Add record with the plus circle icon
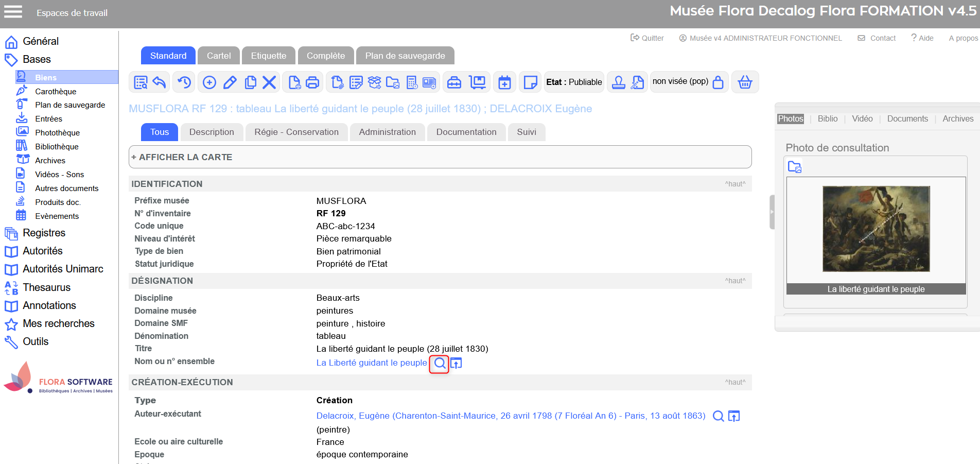This screenshot has height=464, width=980. [x=209, y=82]
